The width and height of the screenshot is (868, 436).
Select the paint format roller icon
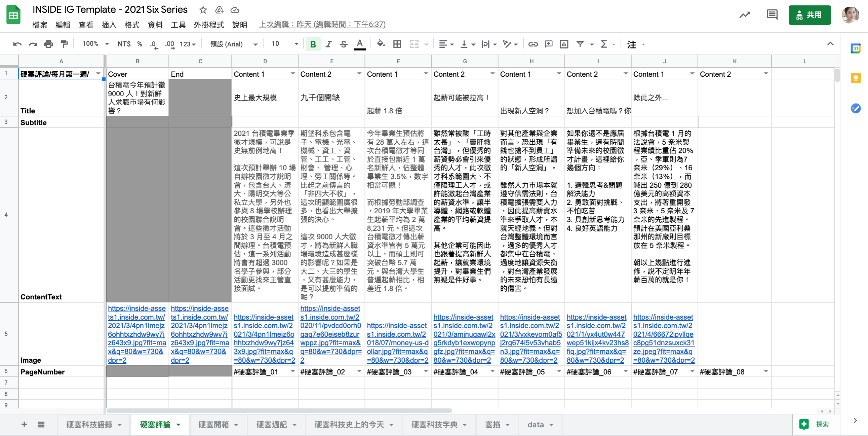pyautogui.click(x=64, y=44)
